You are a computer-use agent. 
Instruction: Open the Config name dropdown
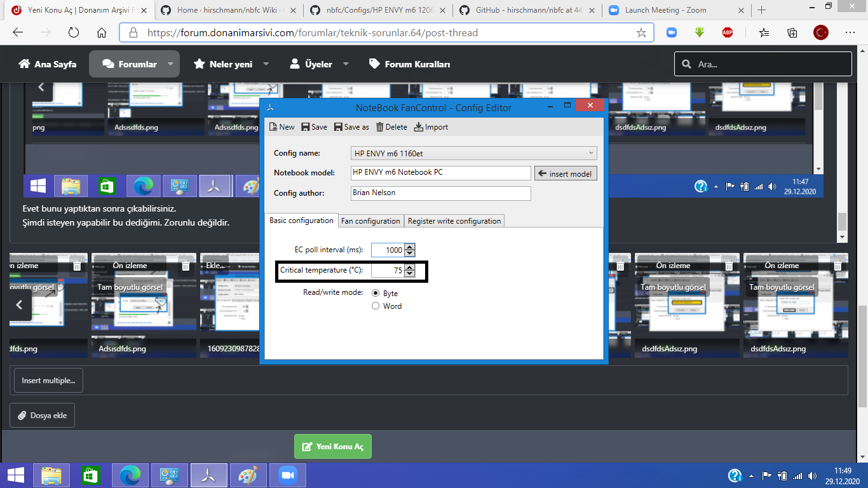473,153
